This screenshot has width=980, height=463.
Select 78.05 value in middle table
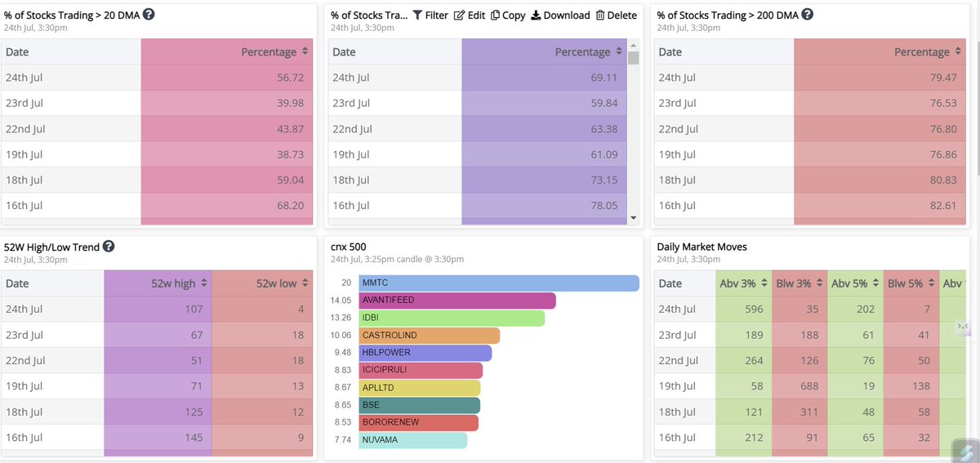point(604,205)
